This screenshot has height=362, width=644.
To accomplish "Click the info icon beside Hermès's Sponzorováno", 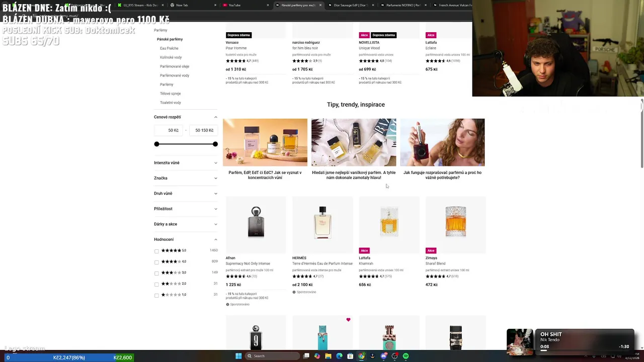I will [294, 292].
